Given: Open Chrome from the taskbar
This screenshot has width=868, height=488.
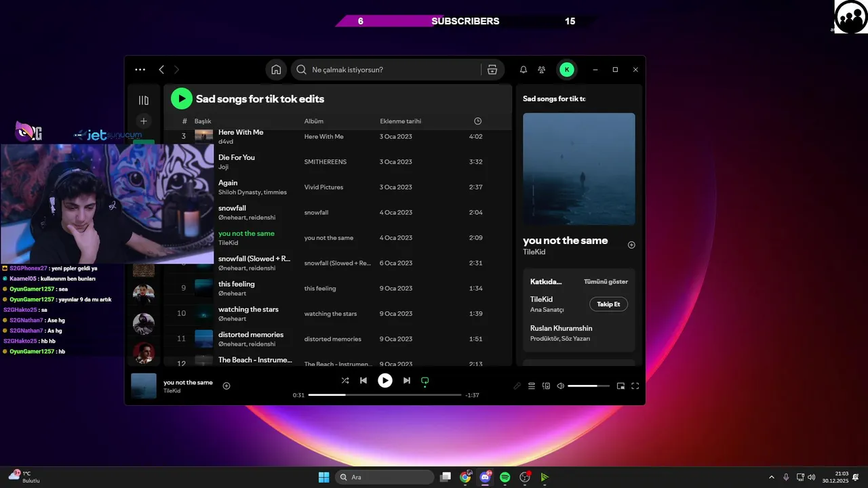Looking at the screenshot, I should (x=465, y=477).
